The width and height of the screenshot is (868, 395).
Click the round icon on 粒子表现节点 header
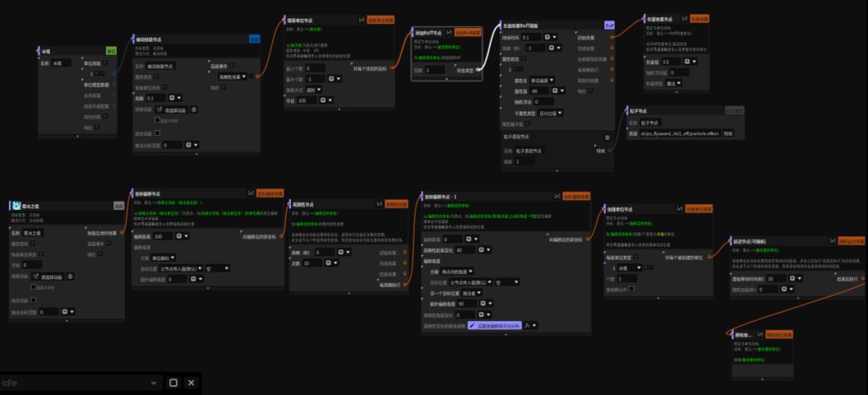[608, 138]
